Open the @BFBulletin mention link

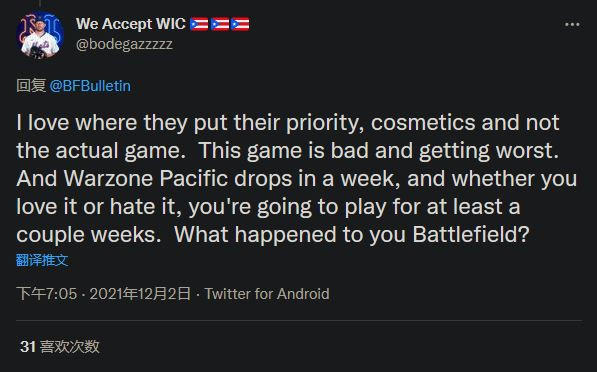click(x=90, y=86)
